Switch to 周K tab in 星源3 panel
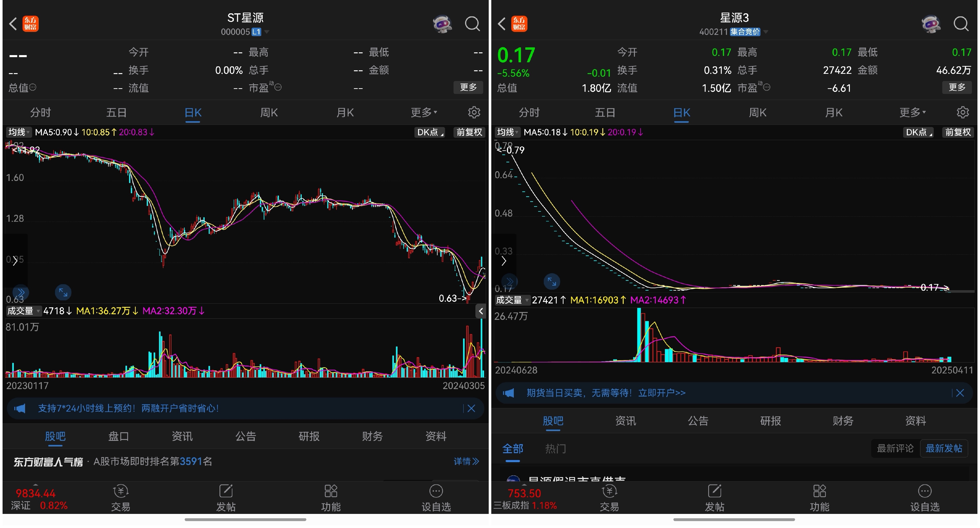This screenshot has height=528, width=980. [757, 112]
